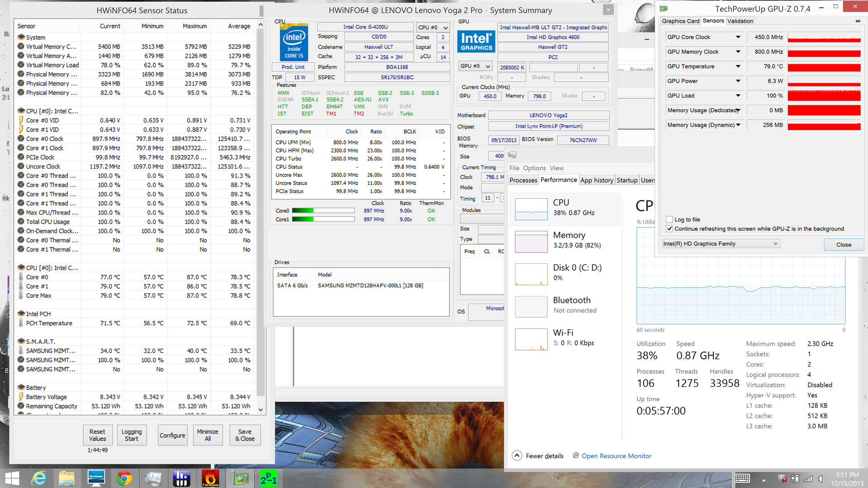Click the HWiNFO taskbar icon

click(x=181, y=478)
